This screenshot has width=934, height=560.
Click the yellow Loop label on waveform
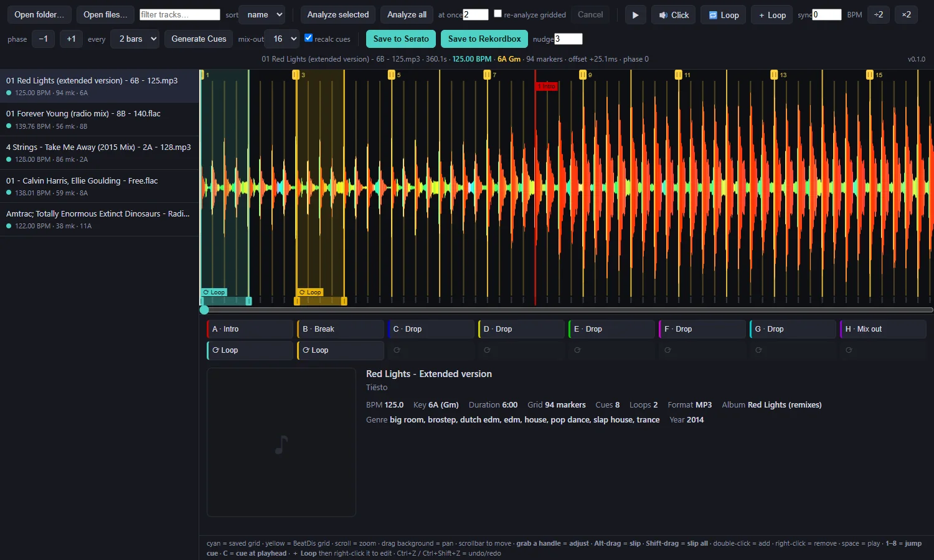[x=310, y=292]
